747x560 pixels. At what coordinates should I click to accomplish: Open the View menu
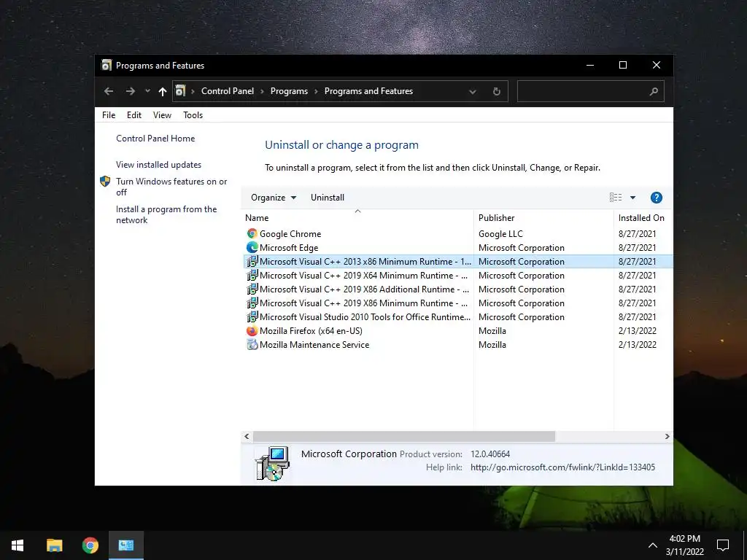(x=162, y=114)
